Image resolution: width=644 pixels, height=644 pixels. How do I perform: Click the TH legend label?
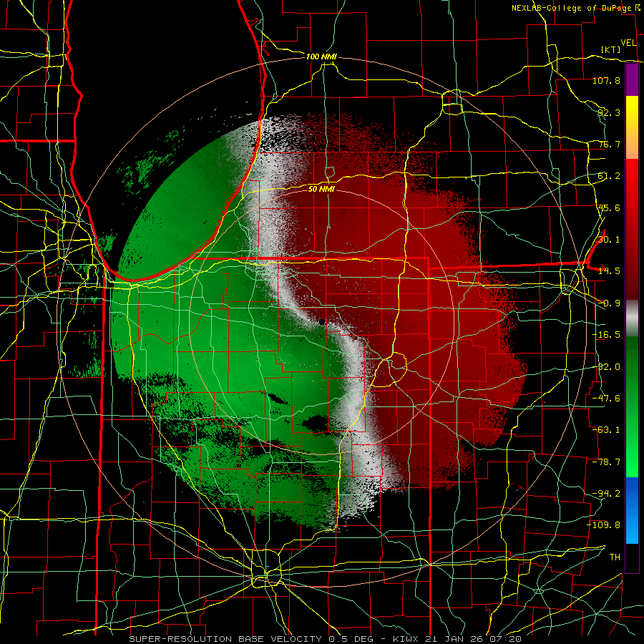click(x=615, y=557)
